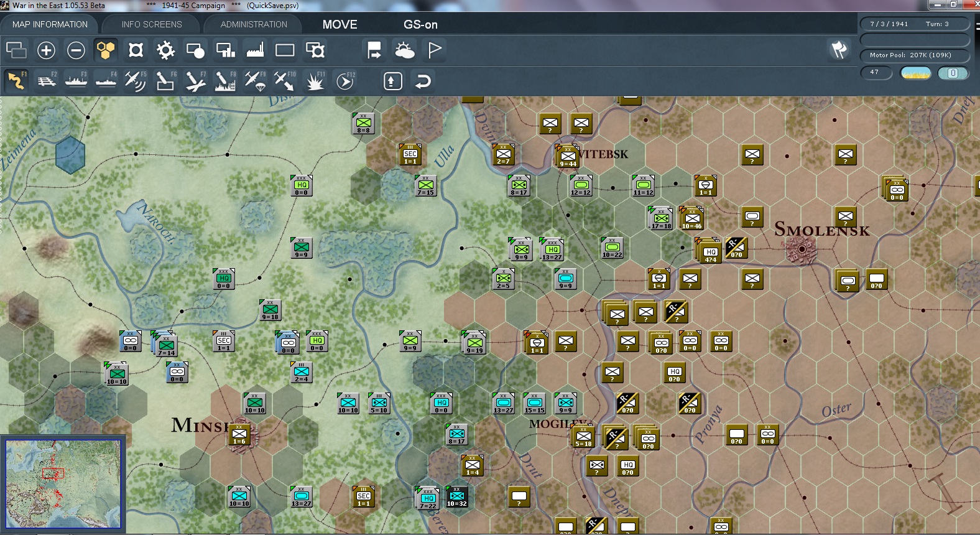This screenshot has height=535, width=980.
Task: Select F11 explosion mode icon
Action: point(315,81)
